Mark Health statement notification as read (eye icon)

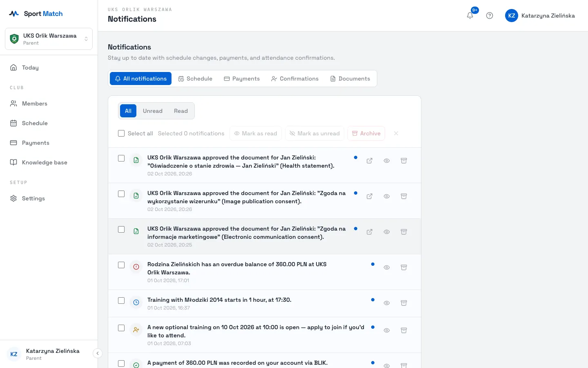(387, 161)
